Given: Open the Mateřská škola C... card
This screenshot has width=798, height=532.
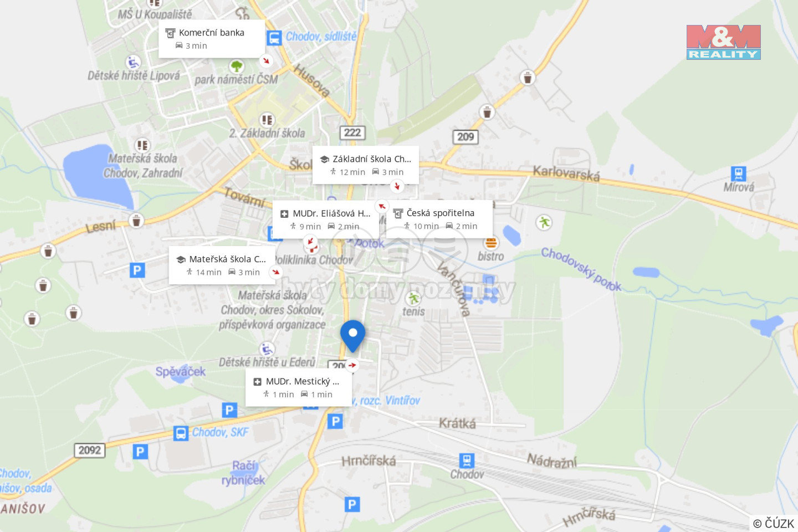Looking at the screenshot, I should (222, 265).
